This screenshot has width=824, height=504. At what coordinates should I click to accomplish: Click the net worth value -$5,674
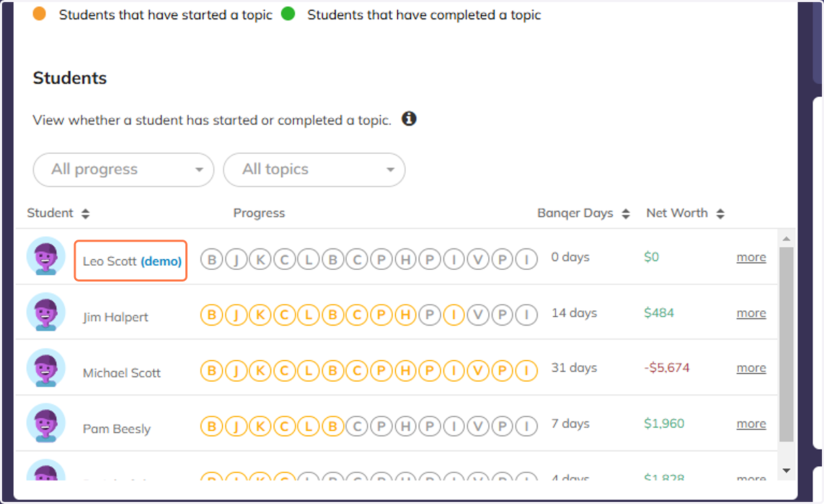coord(667,368)
